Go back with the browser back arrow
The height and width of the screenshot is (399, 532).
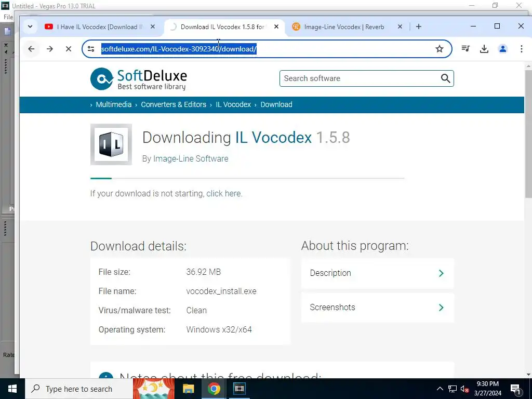(x=31, y=49)
